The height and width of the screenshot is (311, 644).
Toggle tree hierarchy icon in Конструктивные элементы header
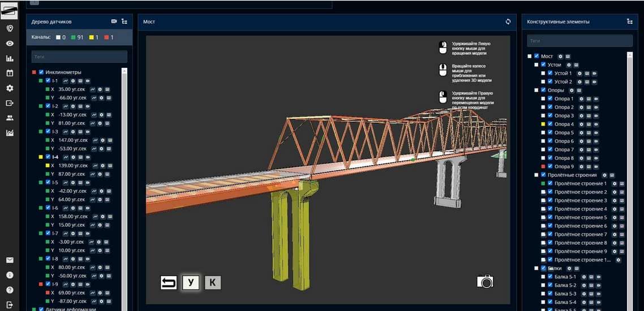(x=629, y=21)
